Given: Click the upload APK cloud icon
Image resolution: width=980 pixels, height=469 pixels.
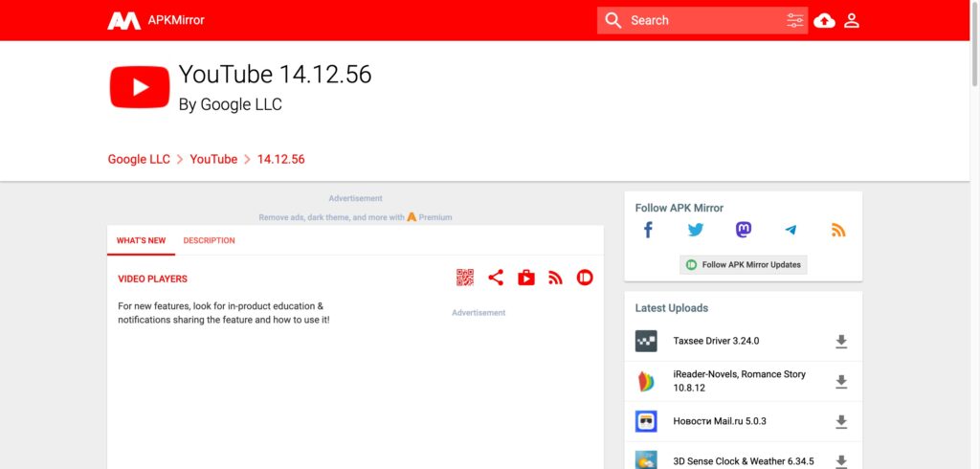Looking at the screenshot, I should pyautogui.click(x=824, y=21).
